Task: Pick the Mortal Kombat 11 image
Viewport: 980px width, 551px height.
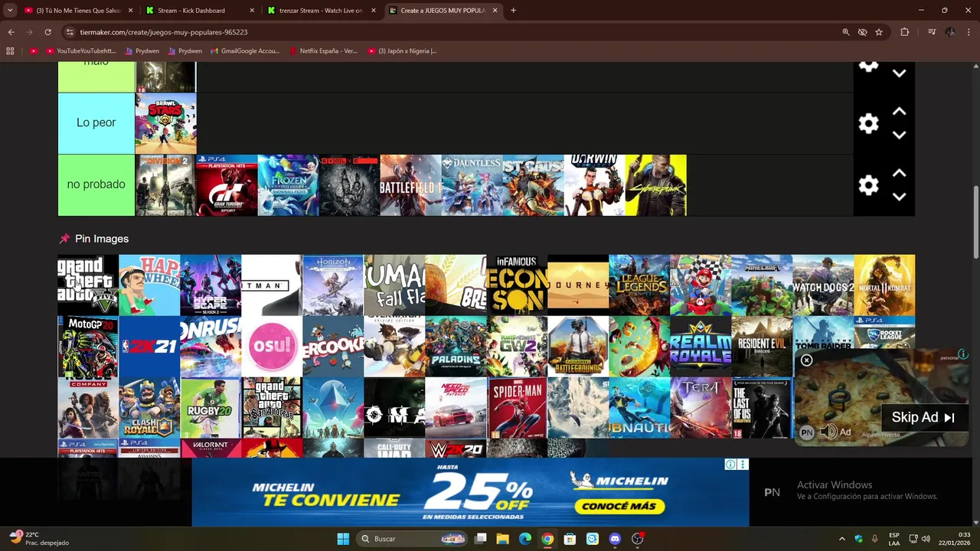Action: pyautogui.click(x=884, y=285)
